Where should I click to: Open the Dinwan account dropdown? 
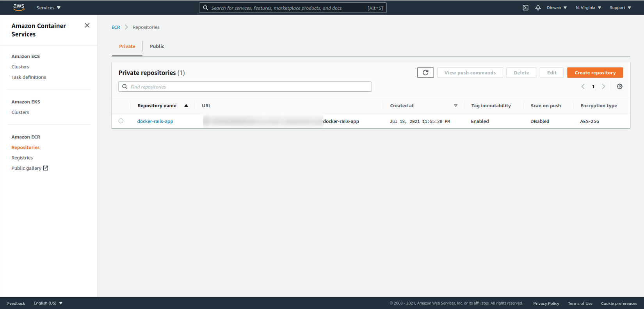click(x=557, y=8)
